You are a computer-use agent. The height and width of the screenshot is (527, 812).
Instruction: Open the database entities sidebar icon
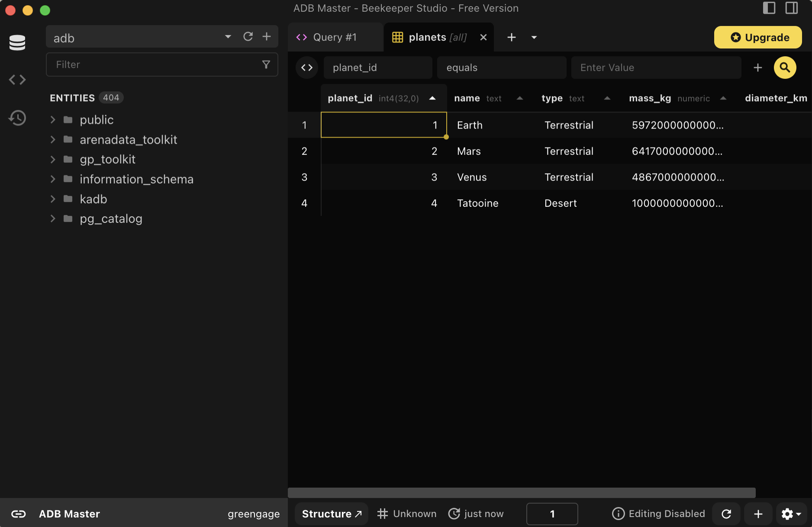(17, 42)
